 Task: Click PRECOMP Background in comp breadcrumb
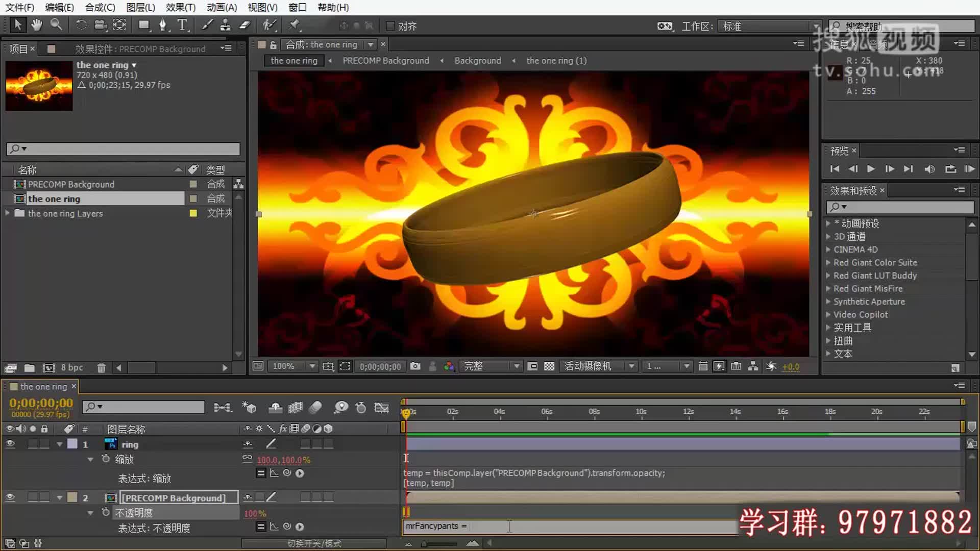click(x=386, y=61)
